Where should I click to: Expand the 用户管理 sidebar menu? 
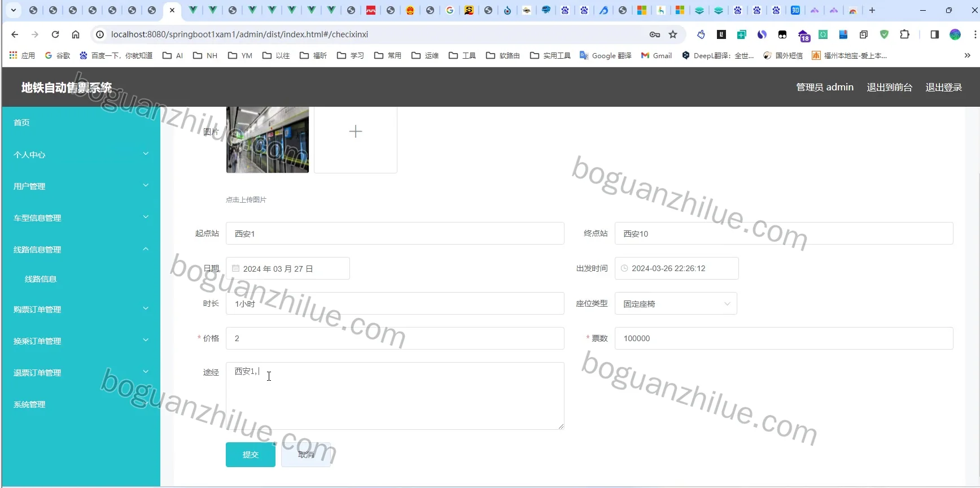click(81, 186)
